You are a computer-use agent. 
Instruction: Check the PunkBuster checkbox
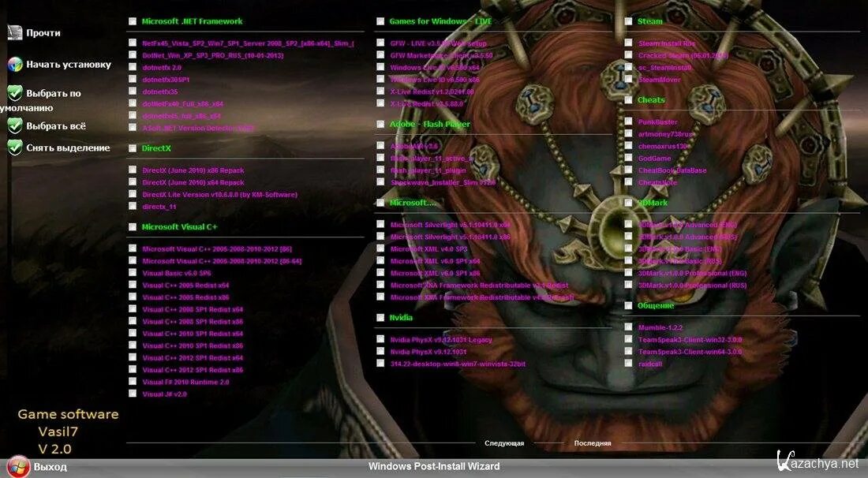coord(628,121)
